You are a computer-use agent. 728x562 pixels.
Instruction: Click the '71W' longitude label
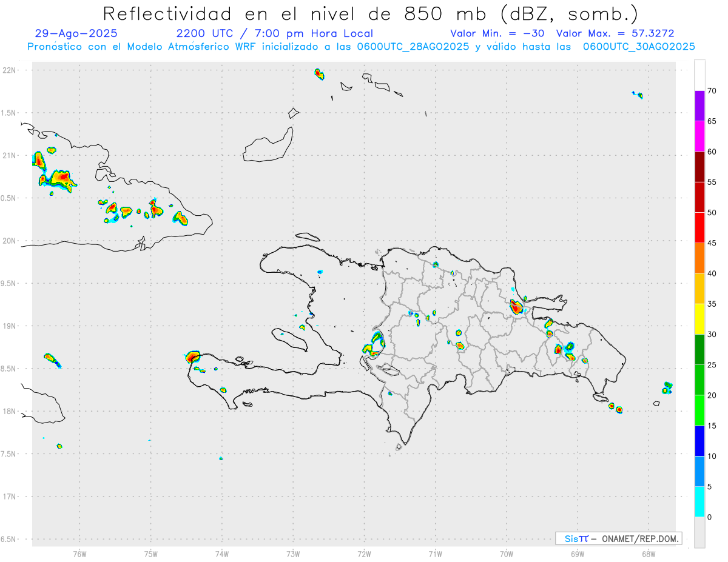[435, 554]
